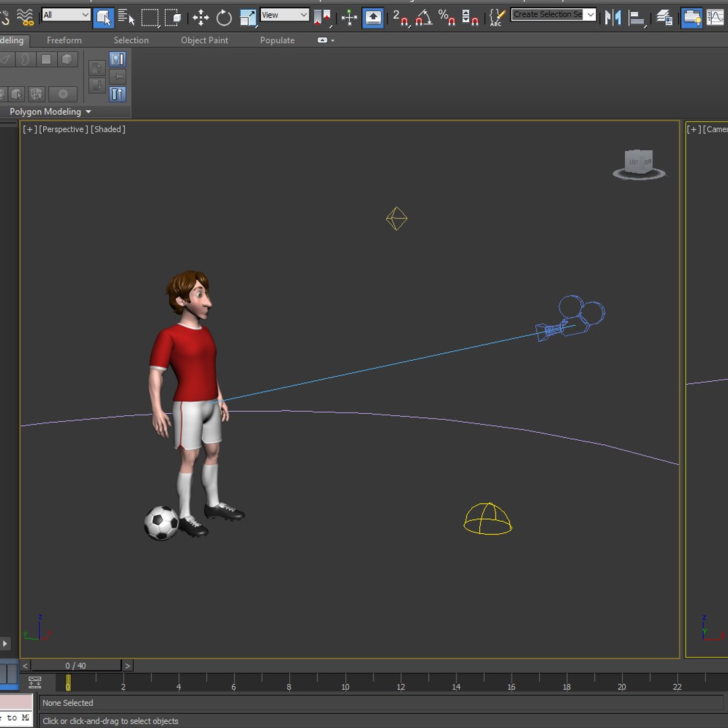Image resolution: width=728 pixels, height=728 pixels.
Task: Activate the Select Object tool
Action: point(103,18)
